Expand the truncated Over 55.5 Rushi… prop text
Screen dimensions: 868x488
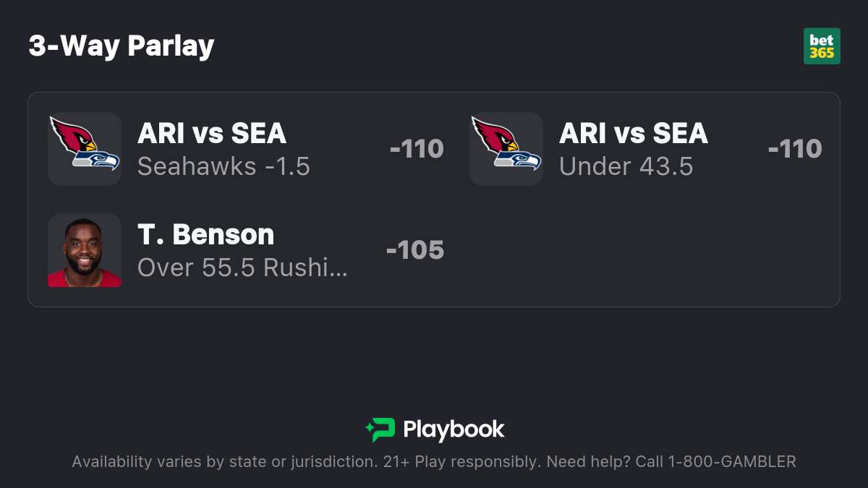[242, 267]
